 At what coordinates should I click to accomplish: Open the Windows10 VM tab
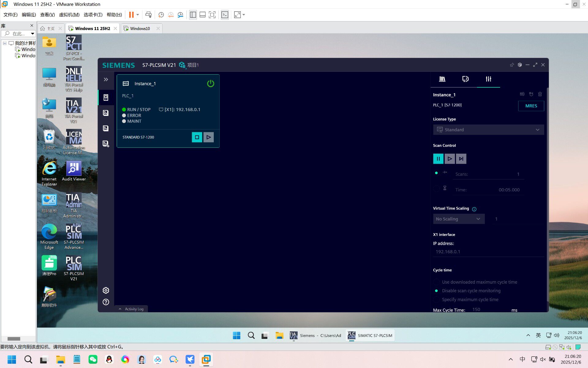[x=140, y=29]
